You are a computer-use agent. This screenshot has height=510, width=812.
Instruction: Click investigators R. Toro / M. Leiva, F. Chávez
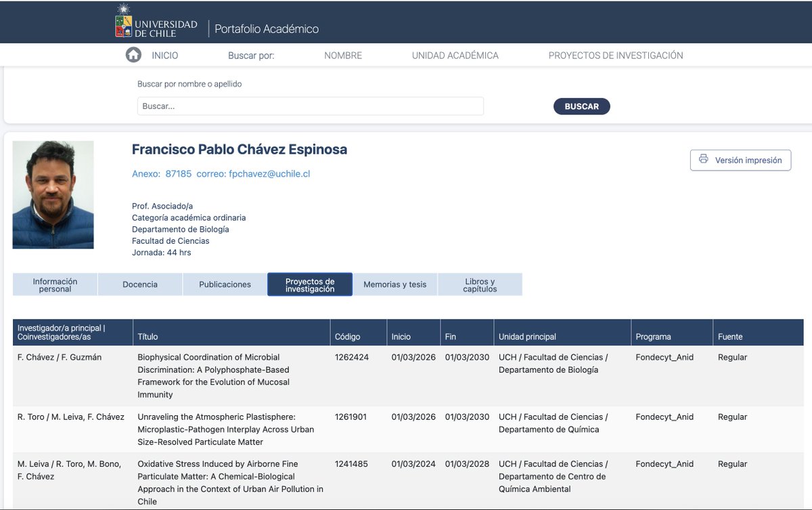[71, 417]
